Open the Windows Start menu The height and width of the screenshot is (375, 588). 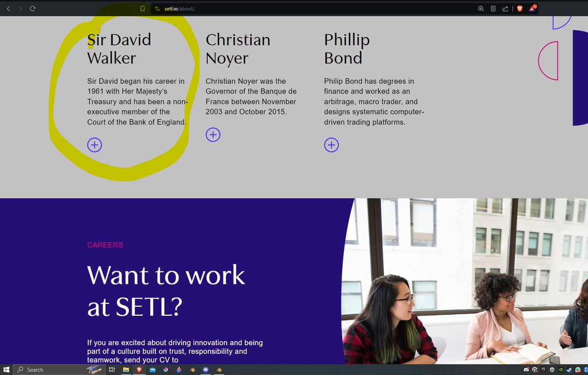[7, 370]
